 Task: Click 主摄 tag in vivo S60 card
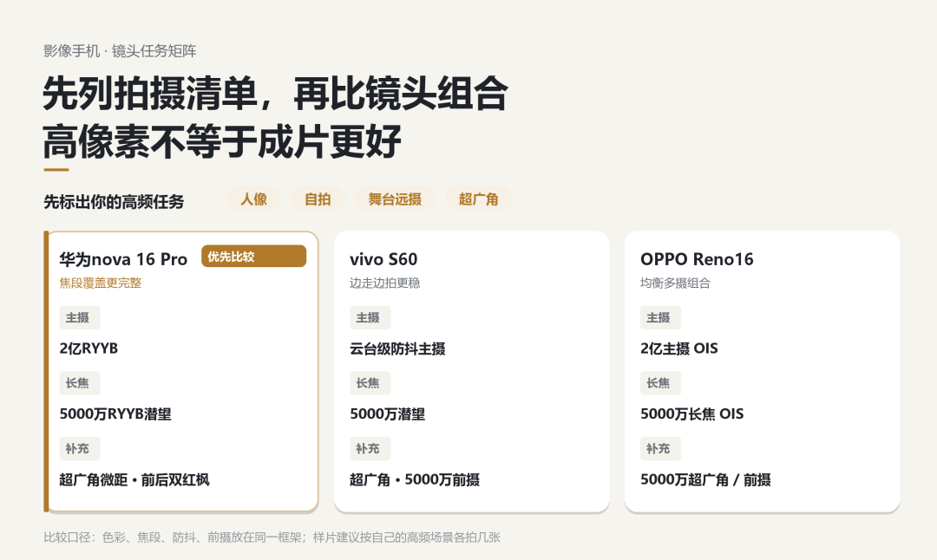point(370,317)
